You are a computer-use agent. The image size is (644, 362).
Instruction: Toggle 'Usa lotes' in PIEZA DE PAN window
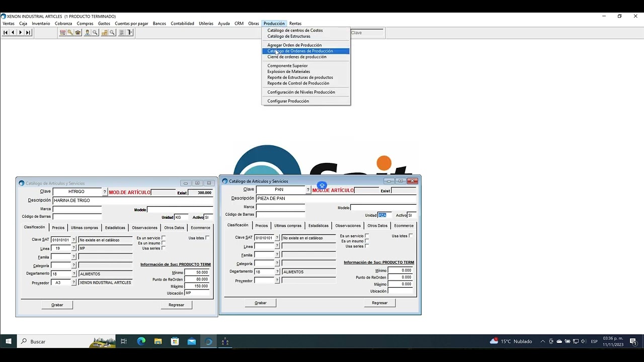click(x=411, y=236)
